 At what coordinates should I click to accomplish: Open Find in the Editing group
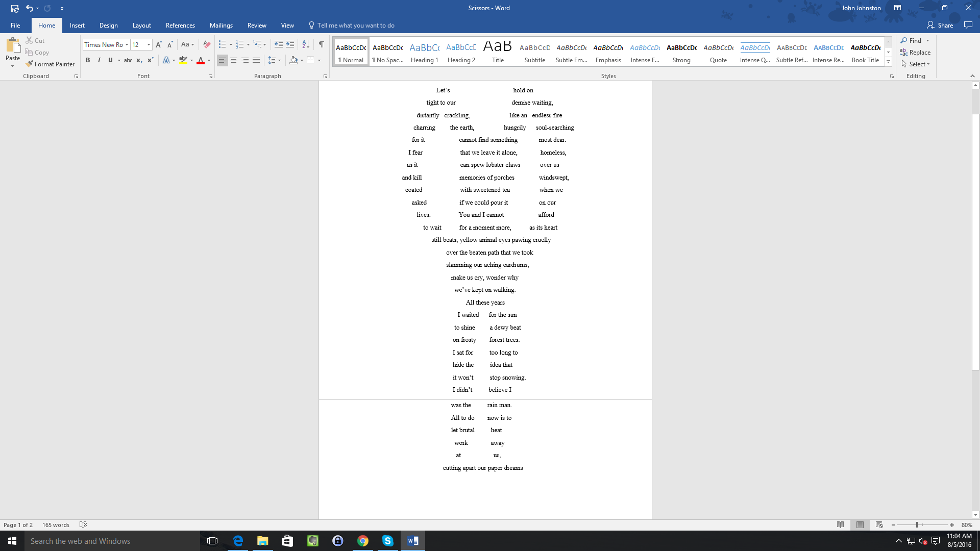pyautogui.click(x=912, y=40)
